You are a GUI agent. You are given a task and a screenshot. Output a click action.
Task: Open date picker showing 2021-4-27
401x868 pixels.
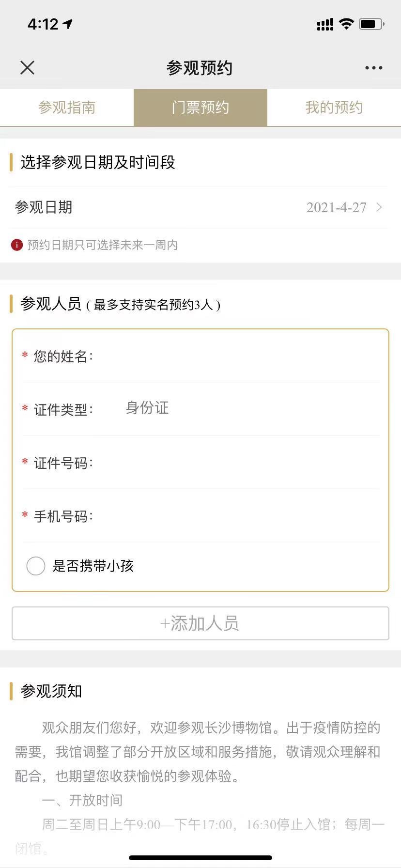pyautogui.click(x=336, y=207)
